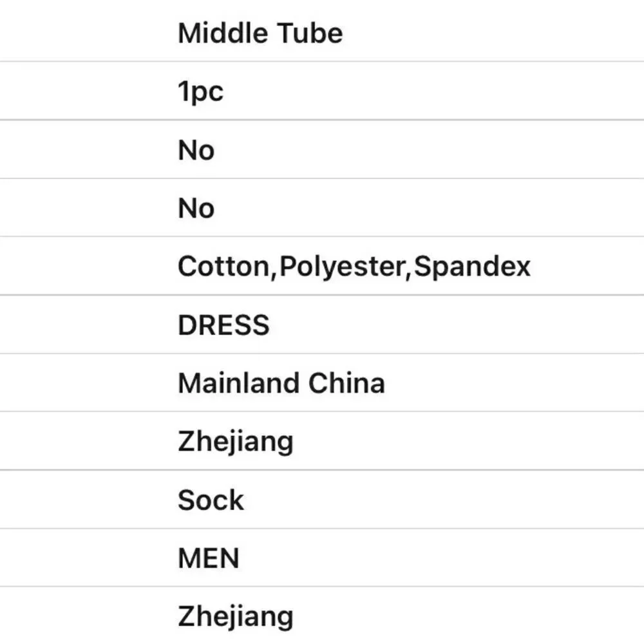This screenshot has width=644, height=644.
Task: Click blank area right of Sock
Action: pos(444,500)
